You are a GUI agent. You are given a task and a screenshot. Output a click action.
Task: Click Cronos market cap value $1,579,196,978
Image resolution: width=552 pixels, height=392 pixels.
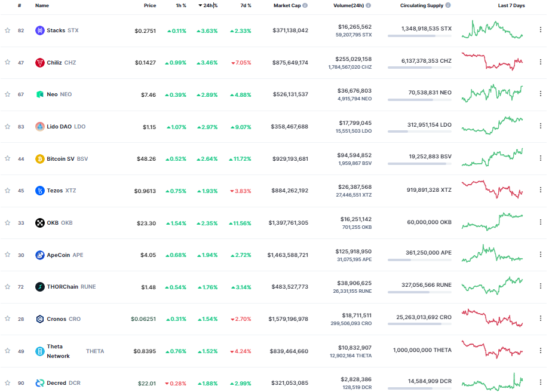(289, 319)
